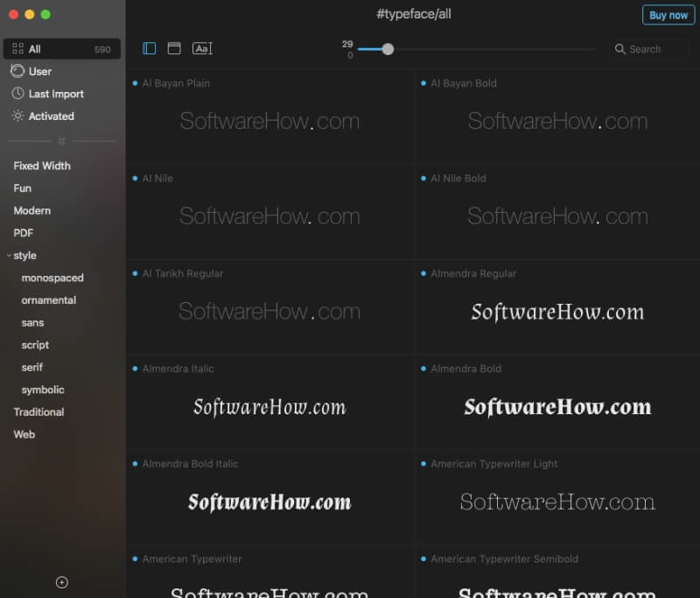Select the Modern tag

click(x=32, y=210)
